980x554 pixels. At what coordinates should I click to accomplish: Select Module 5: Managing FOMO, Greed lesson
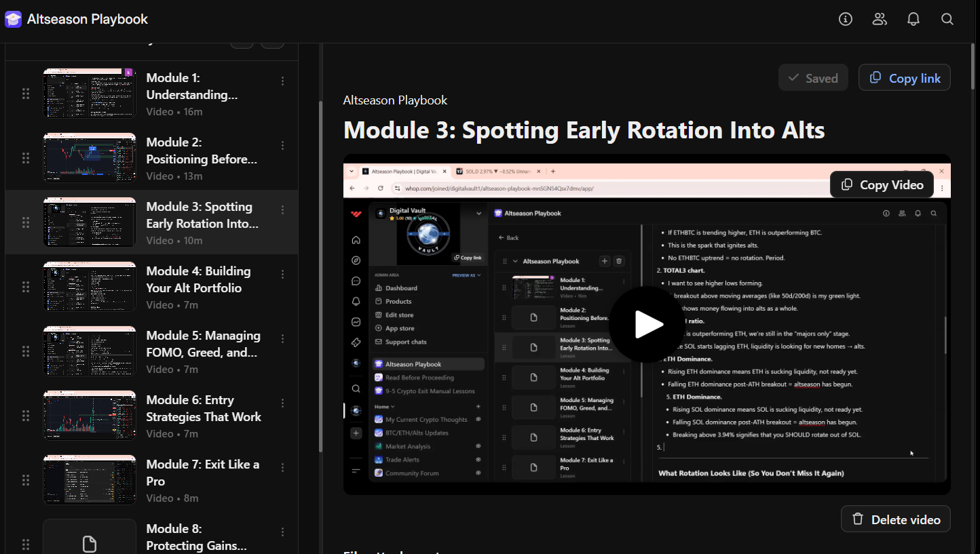coord(151,351)
